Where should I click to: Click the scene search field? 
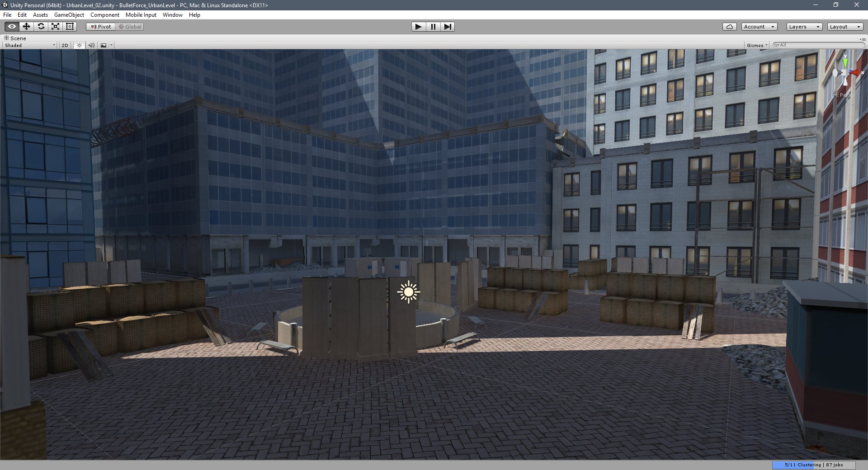point(818,45)
